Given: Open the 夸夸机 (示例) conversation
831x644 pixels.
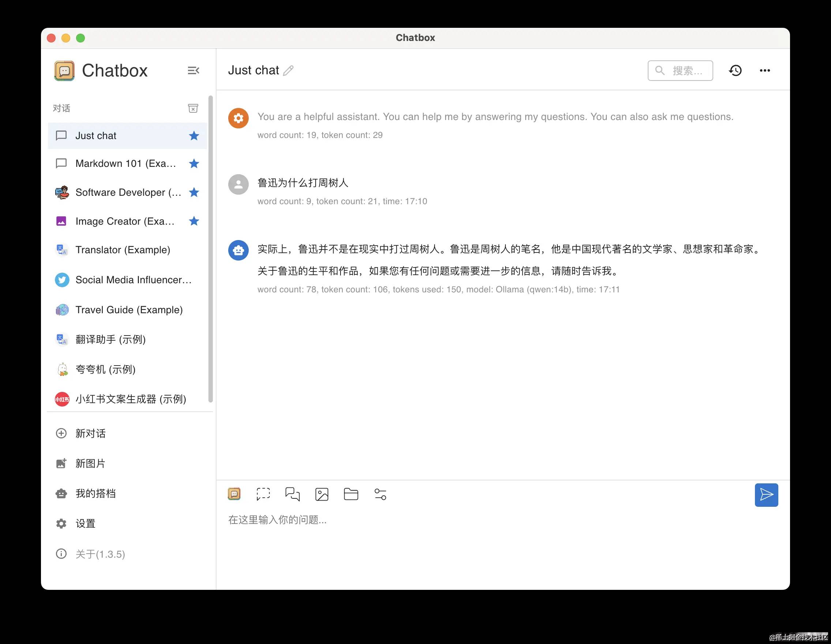Looking at the screenshot, I should [x=127, y=369].
